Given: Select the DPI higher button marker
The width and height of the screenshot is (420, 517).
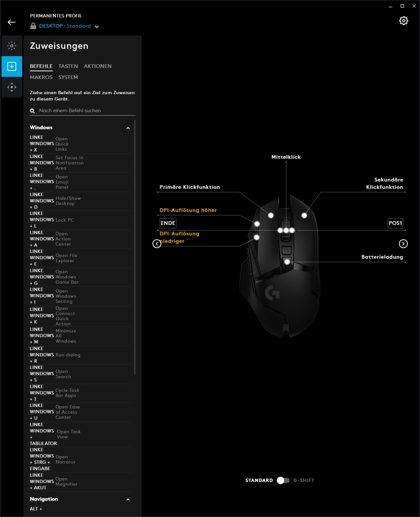Looking at the screenshot, I should coord(257,224).
